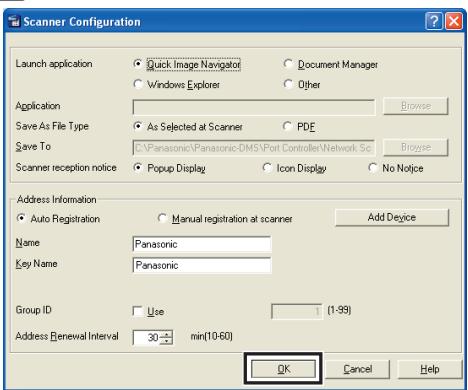Image resolution: width=468 pixels, height=390 pixels.
Task: Choose Icon Display reception notice
Action: pos(267,168)
